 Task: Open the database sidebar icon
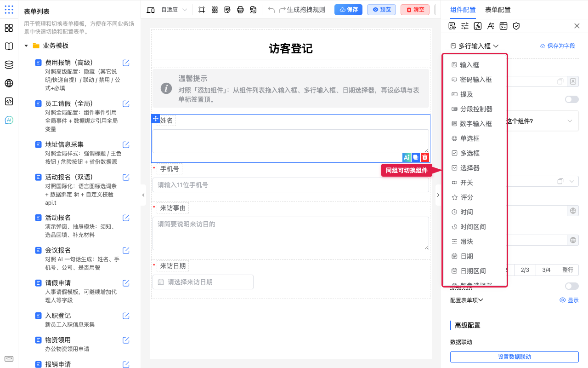point(9,65)
